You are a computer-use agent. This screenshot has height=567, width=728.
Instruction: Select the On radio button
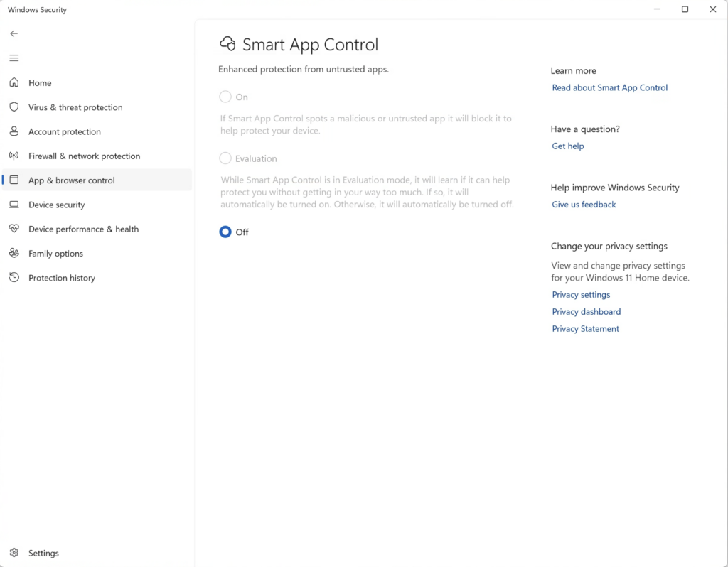click(x=225, y=97)
